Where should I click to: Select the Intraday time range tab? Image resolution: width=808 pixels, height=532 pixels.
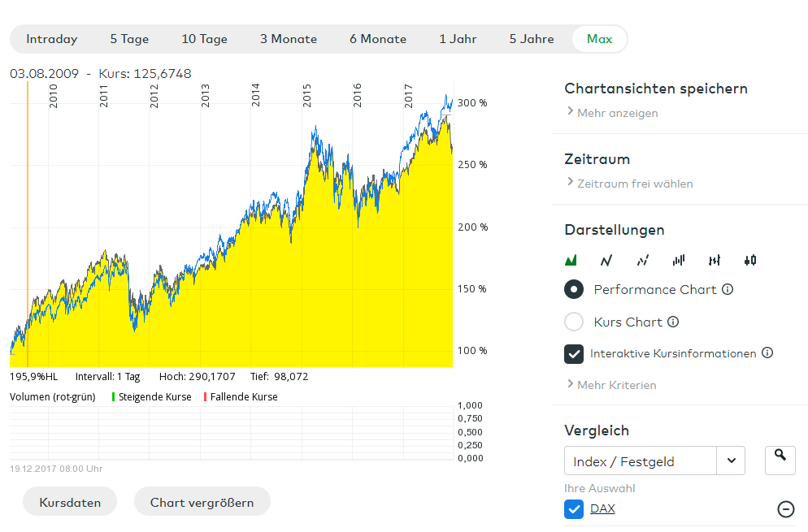click(x=52, y=39)
